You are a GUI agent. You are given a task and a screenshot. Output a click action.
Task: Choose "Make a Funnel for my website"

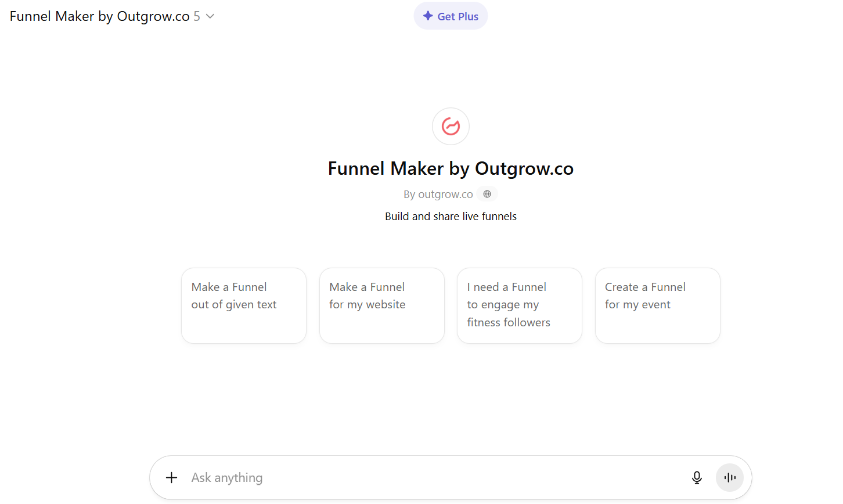pyautogui.click(x=382, y=305)
